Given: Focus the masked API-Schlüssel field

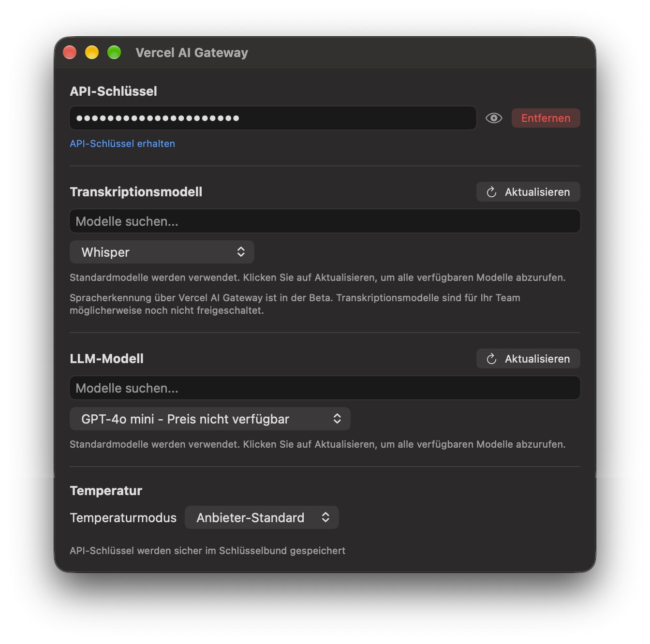Looking at the screenshot, I should [x=273, y=118].
